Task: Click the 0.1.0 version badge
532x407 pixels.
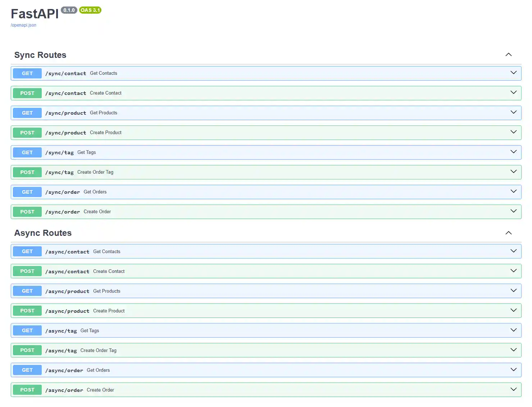Action: tap(69, 10)
